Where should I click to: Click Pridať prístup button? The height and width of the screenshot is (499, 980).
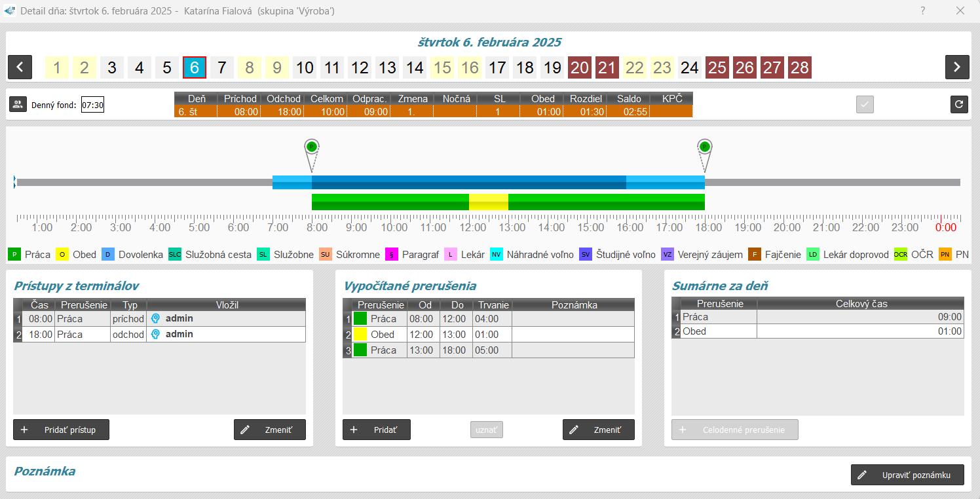(x=61, y=430)
